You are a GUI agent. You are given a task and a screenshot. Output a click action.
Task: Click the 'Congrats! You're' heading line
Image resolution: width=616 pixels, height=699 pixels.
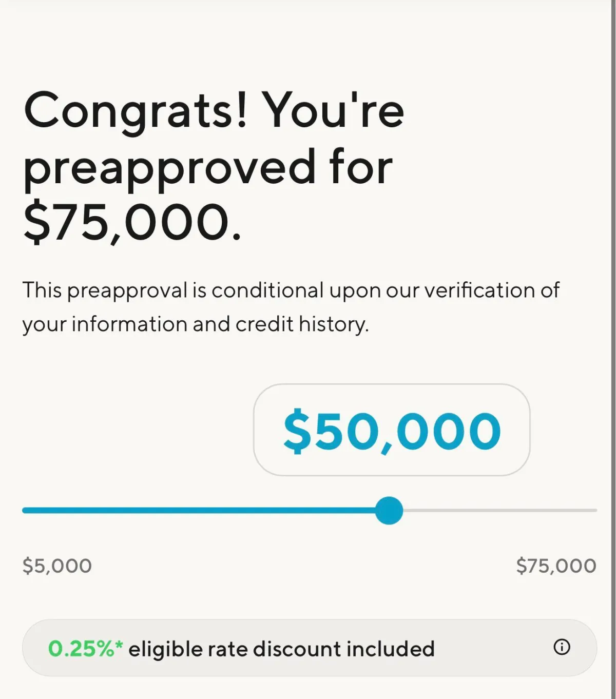(x=214, y=110)
